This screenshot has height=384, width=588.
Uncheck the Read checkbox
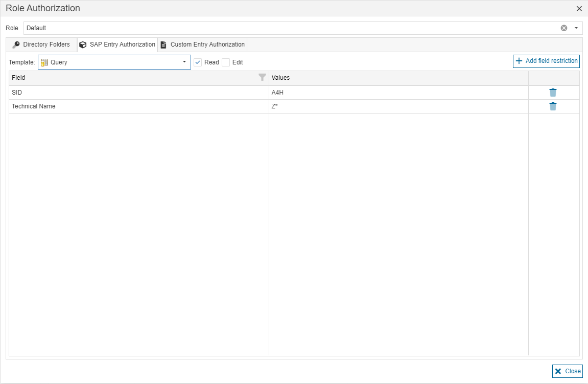tap(198, 62)
